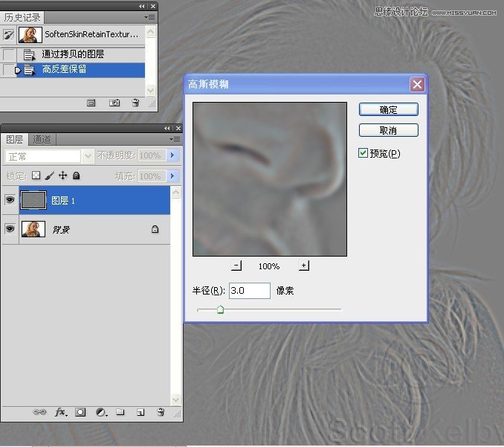Zoom out preview with minus button

(x=236, y=266)
